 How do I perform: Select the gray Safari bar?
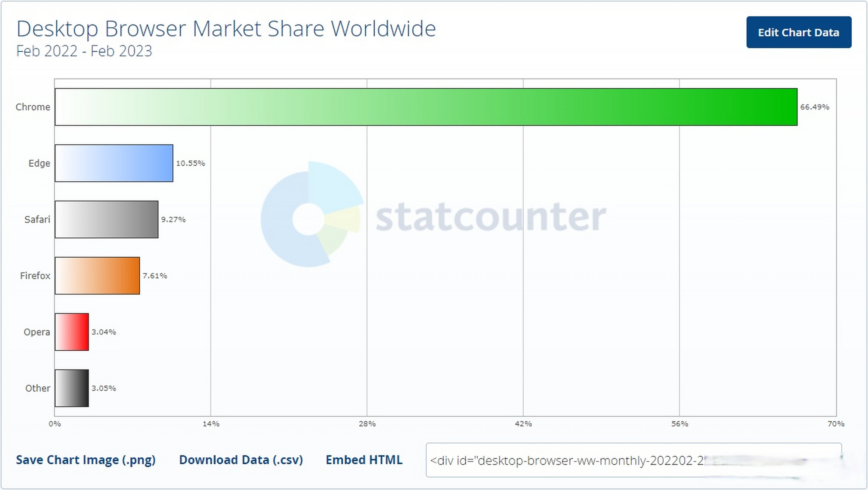coord(106,219)
